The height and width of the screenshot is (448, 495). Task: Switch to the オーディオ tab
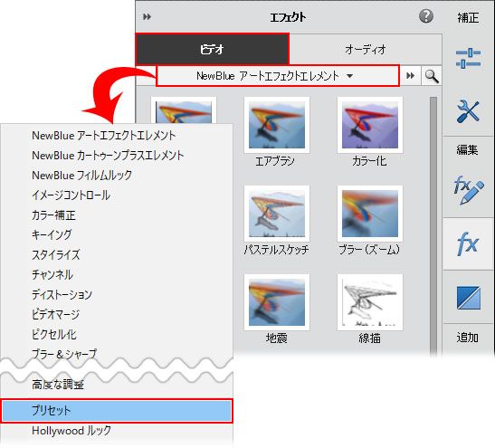click(x=366, y=49)
